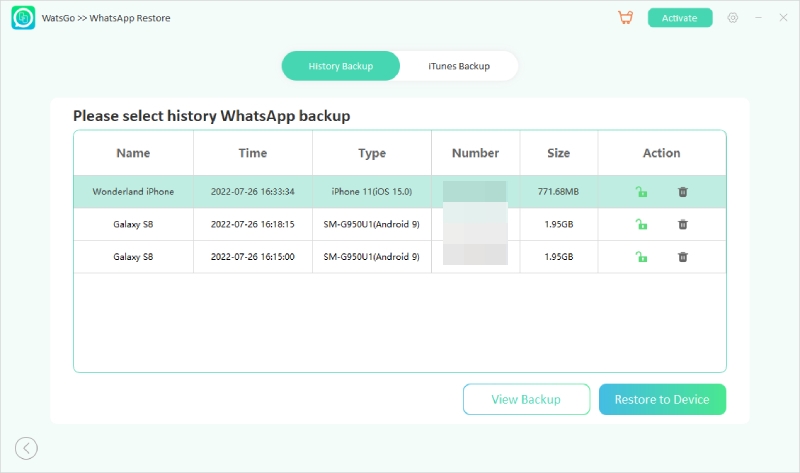Delete the Wonderland iPhone backup
Screen dimensions: 800x473
pos(683,192)
